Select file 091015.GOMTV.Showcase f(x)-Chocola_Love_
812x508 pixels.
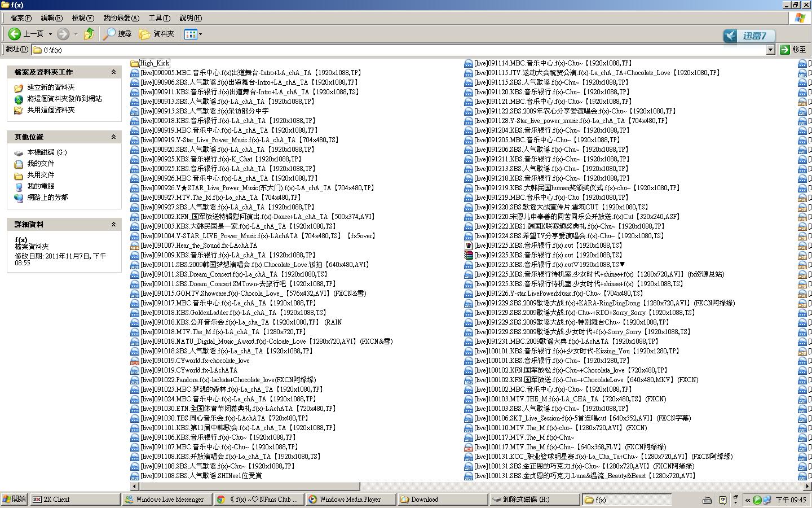click(253, 294)
